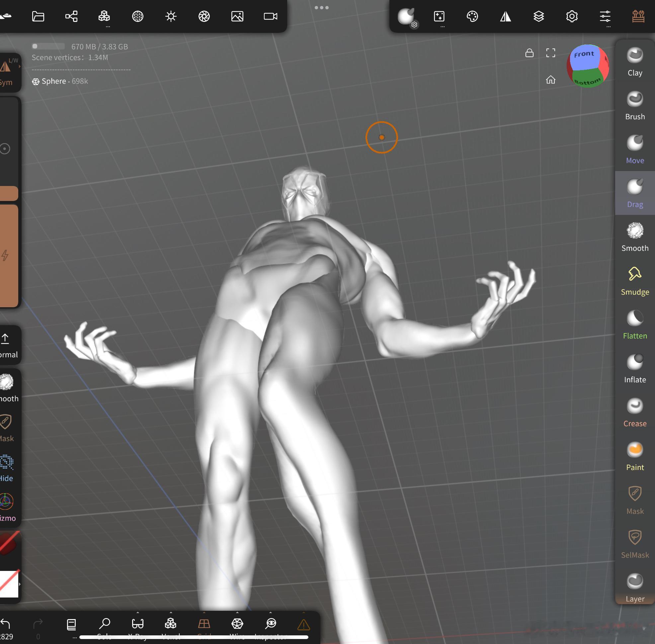Click the orange icon ending top-right toolbar
Viewport: 655px width, 644px height.
click(x=638, y=16)
